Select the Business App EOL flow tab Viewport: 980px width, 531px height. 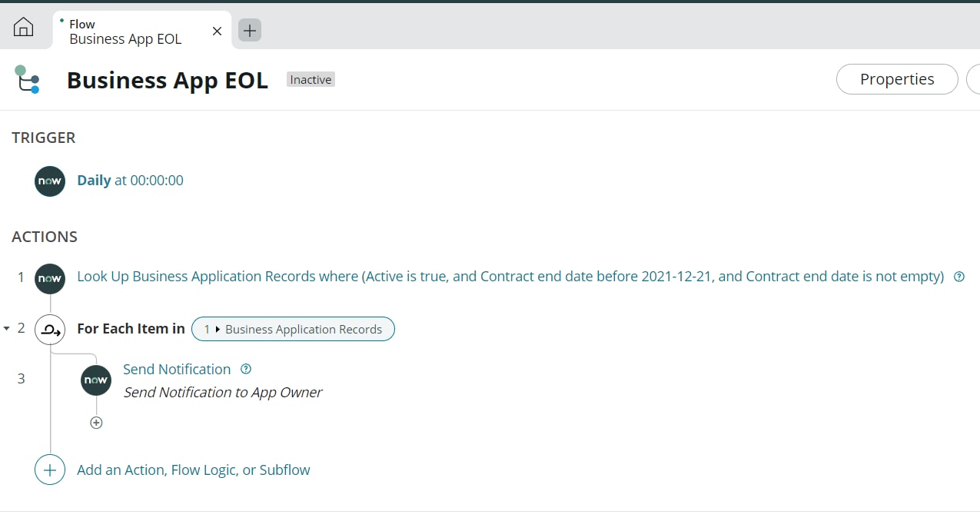click(x=125, y=31)
